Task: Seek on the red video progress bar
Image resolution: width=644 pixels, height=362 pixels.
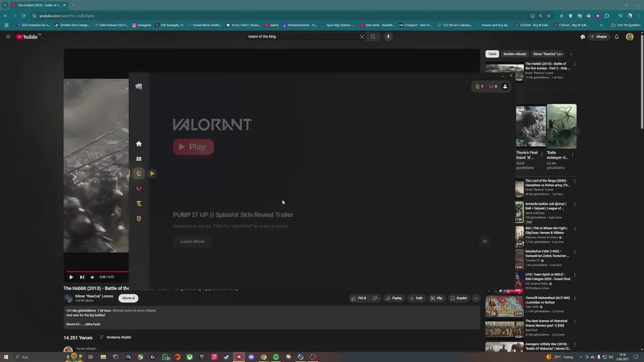Action: pyautogui.click(x=97, y=271)
